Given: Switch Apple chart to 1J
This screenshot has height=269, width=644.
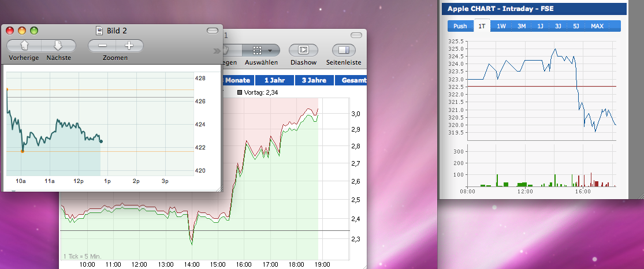Looking at the screenshot, I should click(540, 26).
